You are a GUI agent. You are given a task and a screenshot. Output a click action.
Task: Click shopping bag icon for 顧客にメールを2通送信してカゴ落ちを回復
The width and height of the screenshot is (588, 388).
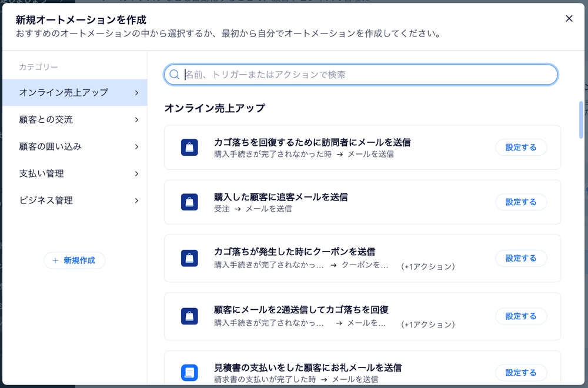(x=189, y=316)
